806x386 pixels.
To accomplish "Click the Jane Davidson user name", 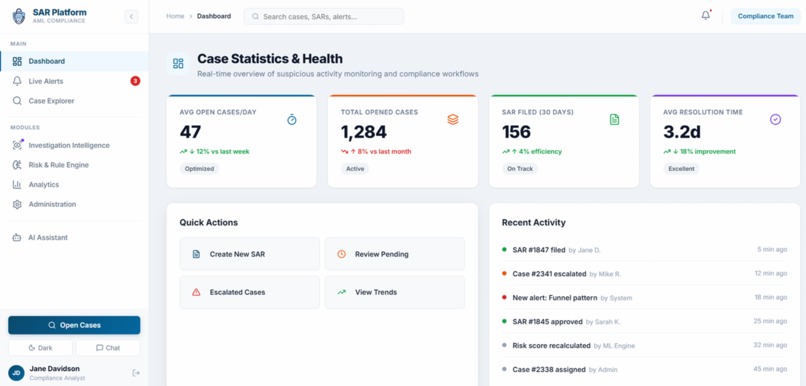I will 54,369.
